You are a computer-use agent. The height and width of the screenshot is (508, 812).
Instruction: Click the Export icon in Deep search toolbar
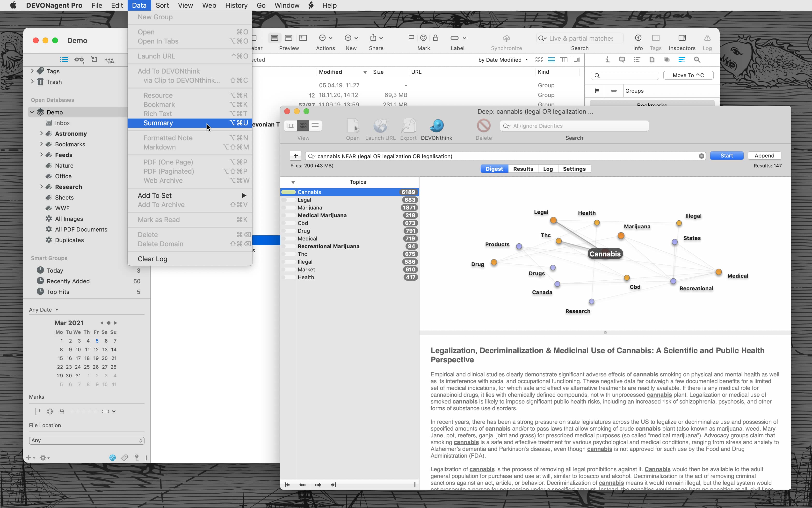(408, 126)
